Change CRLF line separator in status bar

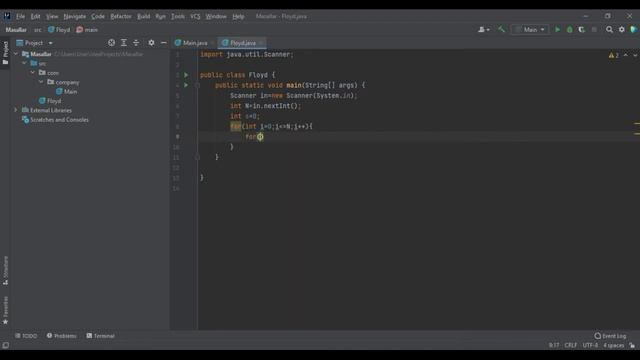(x=571, y=345)
